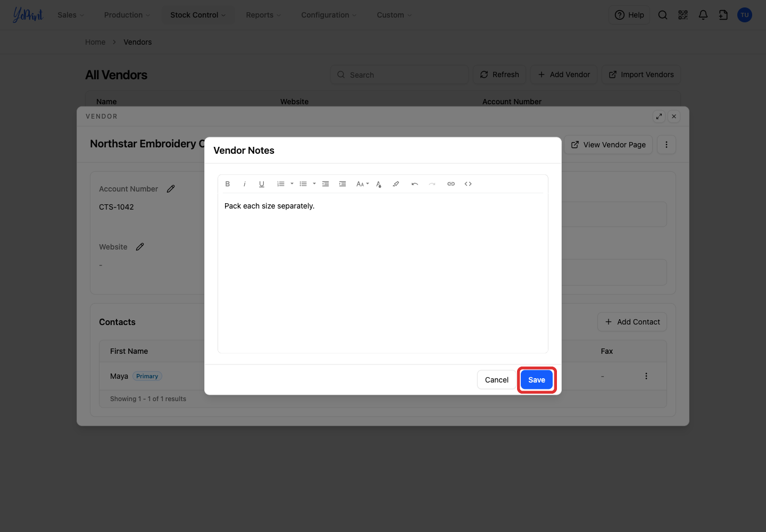Viewport: 766px width, 532px height.
Task: Edit the Account Number with pencil icon
Action: pos(171,189)
